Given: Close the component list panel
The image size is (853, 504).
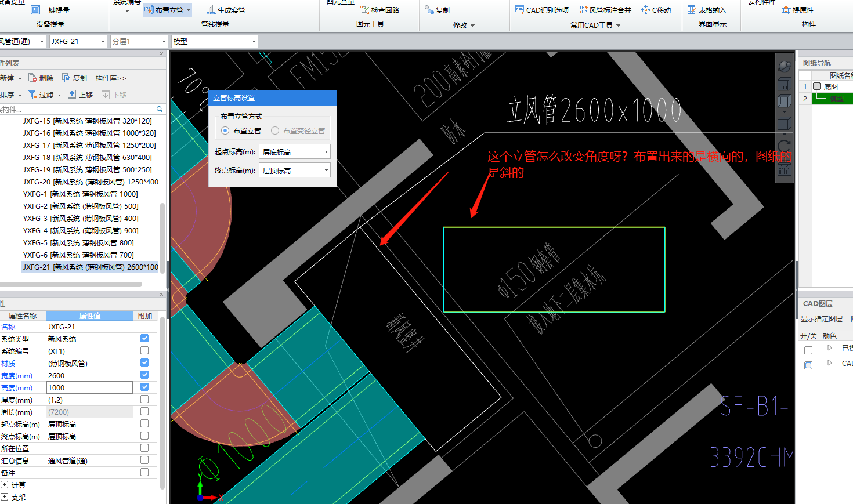Looking at the screenshot, I should (x=161, y=53).
